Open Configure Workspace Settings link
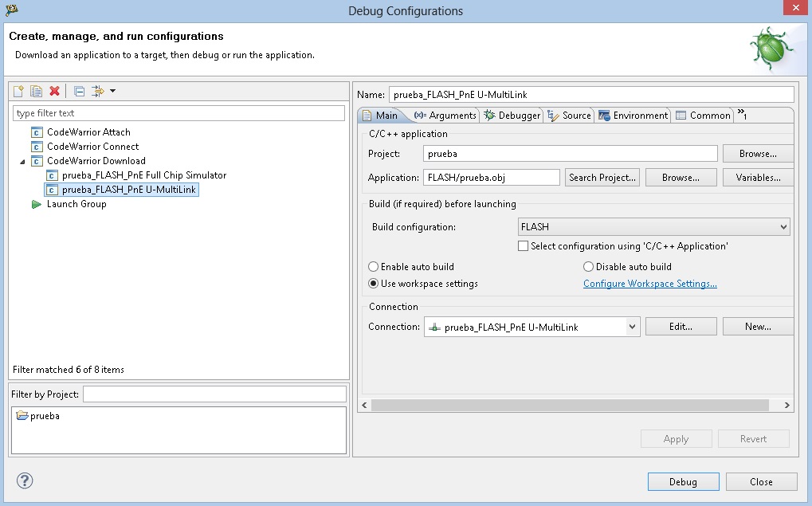This screenshot has height=506, width=812. [649, 284]
